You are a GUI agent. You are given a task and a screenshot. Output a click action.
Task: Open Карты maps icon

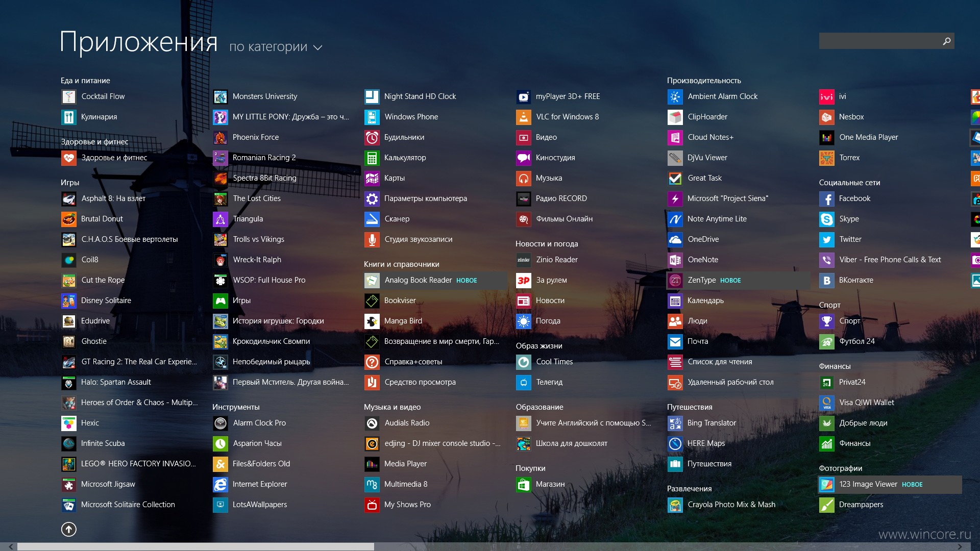(x=372, y=178)
